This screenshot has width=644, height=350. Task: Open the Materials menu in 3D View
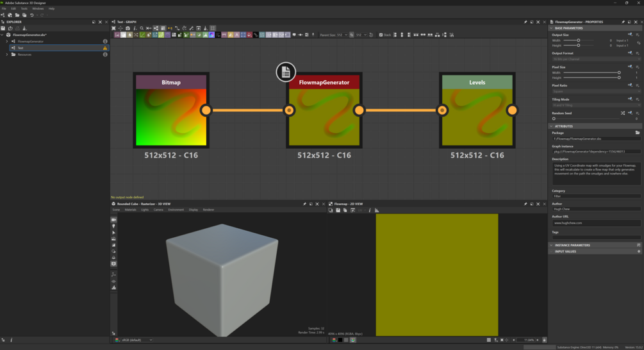pos(130,210)
